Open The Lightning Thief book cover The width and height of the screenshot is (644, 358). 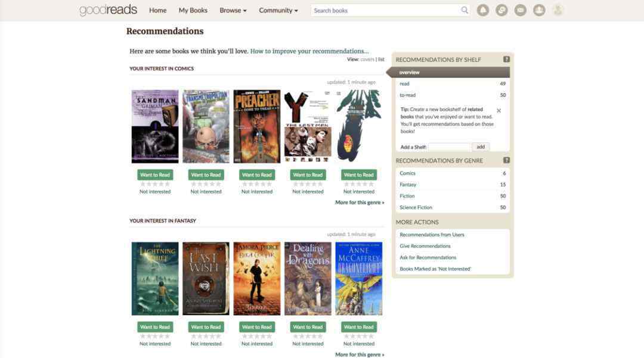pyautogui.click(x=155, y=278)
